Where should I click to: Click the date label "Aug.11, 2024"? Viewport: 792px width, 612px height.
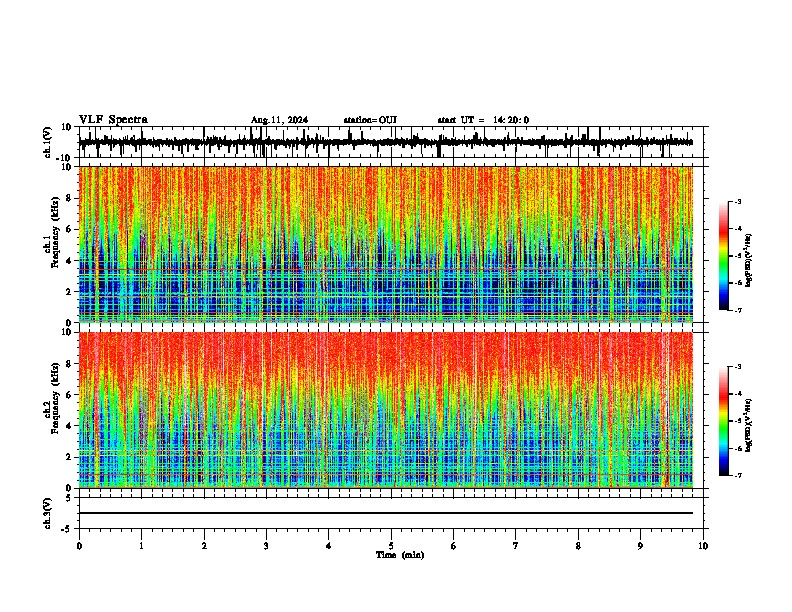pos(279,120)
